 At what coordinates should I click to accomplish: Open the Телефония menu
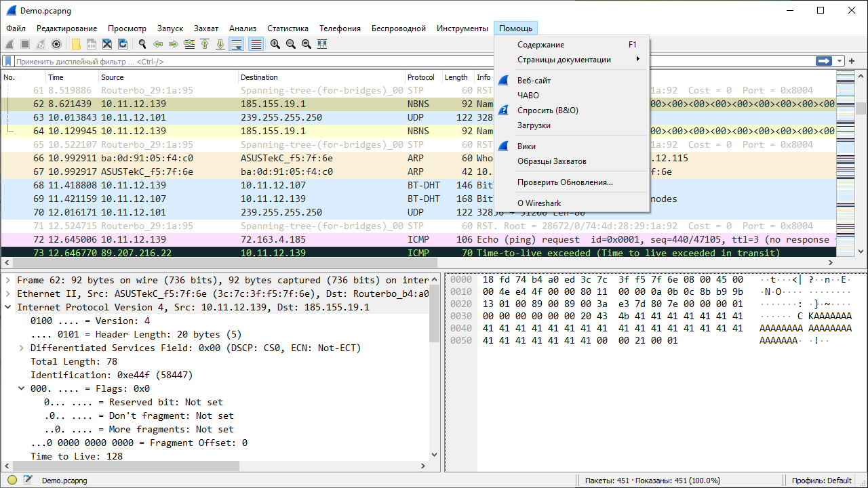(340, 28)
